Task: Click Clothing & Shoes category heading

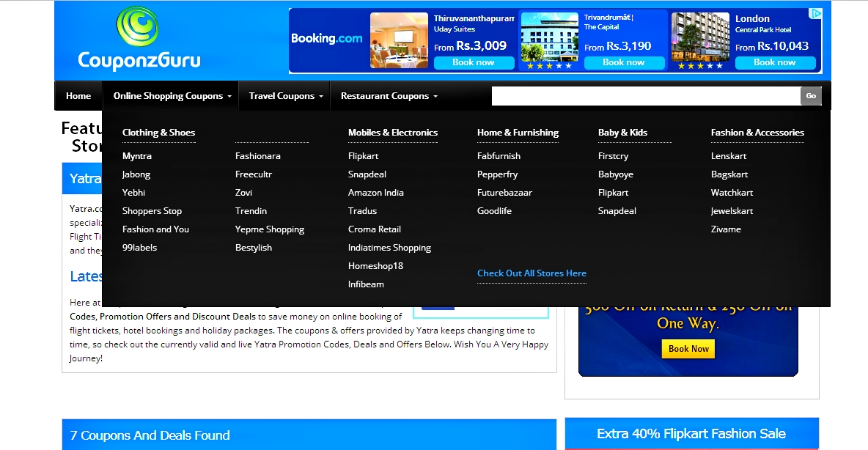Action: (x=158, y=132)
